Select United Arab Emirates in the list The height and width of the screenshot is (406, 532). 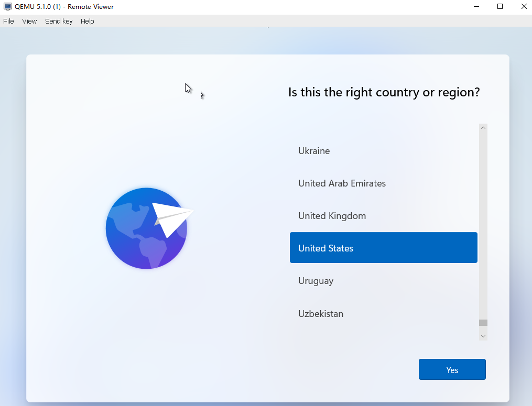click(x=342, y=183)
